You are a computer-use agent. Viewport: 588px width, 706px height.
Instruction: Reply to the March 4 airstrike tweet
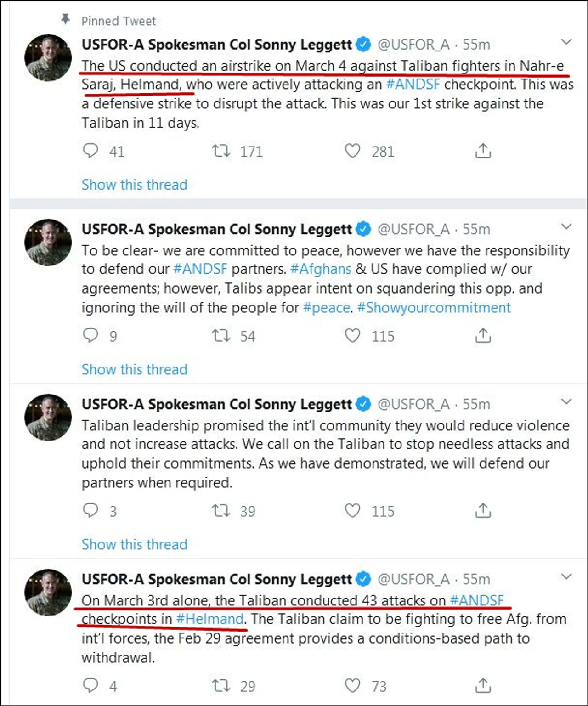click(90, 151)
